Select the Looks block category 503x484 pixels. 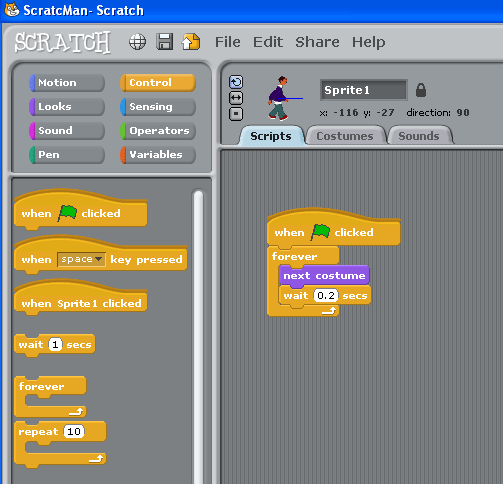(x=67, y=107)
